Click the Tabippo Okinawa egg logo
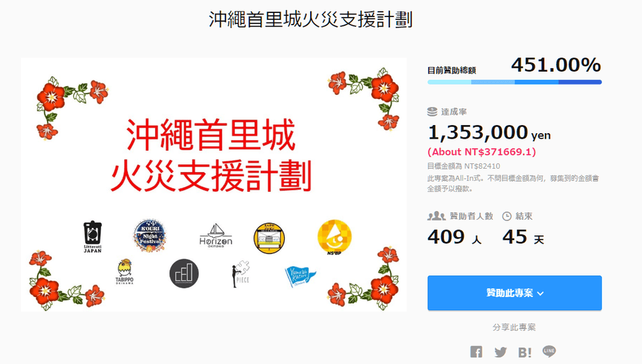The height and width of the screenshot is (364, 642). (x=124, y=272)
